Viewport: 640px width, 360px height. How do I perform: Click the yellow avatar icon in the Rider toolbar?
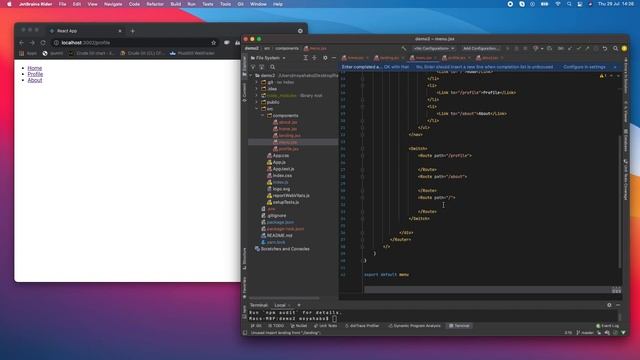point(624,49)
